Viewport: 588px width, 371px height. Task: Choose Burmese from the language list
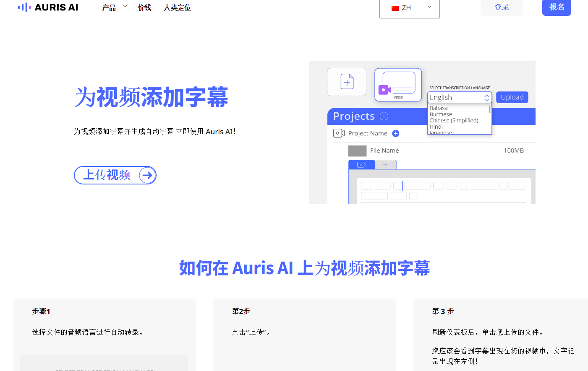(441, 114)
